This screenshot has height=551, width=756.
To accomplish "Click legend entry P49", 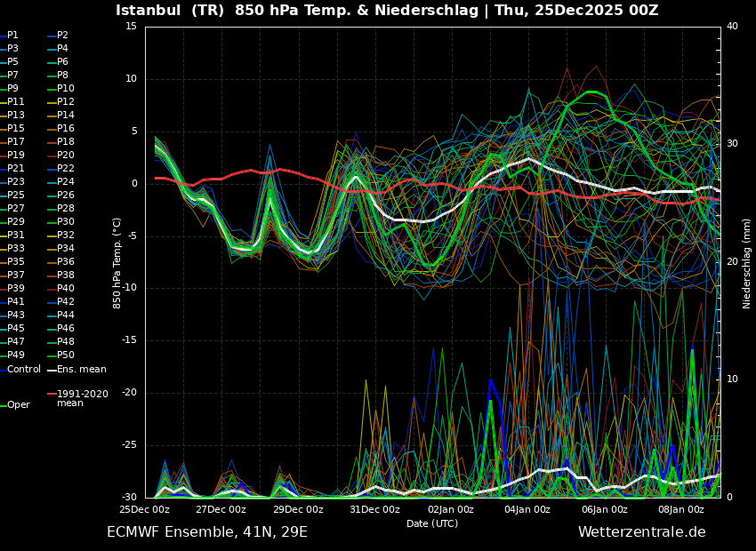I will 12,355.
